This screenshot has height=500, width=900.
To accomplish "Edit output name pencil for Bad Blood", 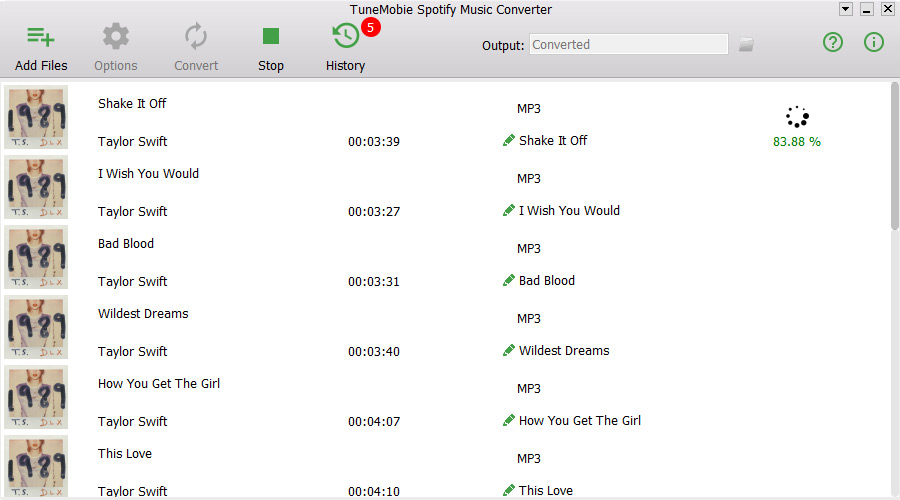I will [509, 280].
